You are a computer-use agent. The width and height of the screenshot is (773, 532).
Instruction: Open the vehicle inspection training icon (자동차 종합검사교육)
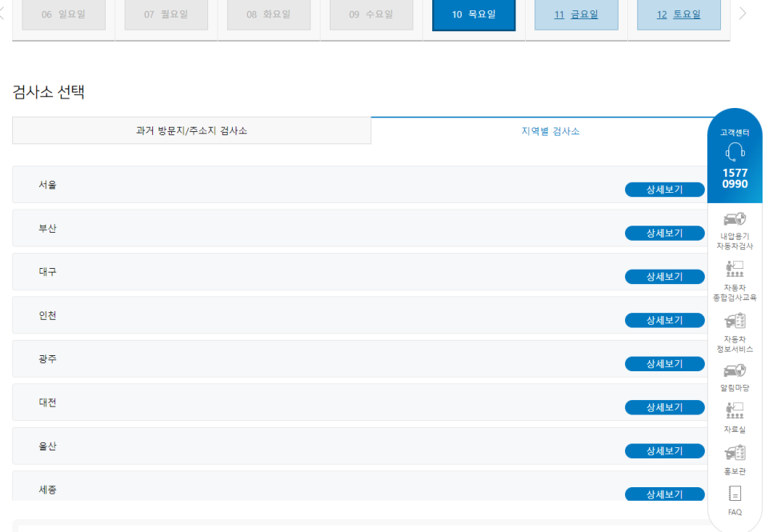pyautogui.click(x=735, y=270)
